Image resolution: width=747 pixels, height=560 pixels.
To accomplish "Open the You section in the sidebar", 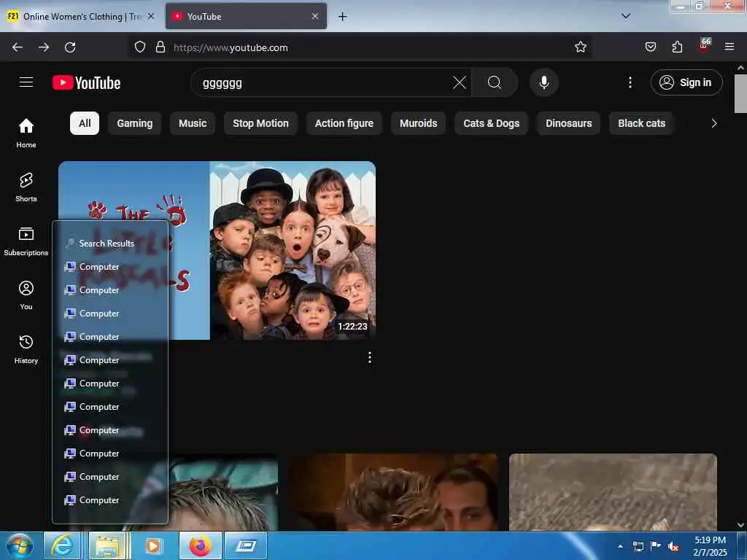I will pos(26,295).
